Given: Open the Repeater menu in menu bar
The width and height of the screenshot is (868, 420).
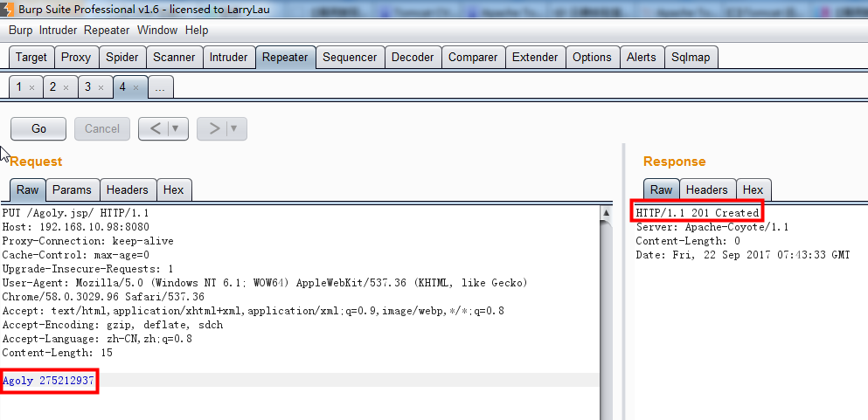Looking at the screenshot, I should pyautogui.click(x=107, y=31).
